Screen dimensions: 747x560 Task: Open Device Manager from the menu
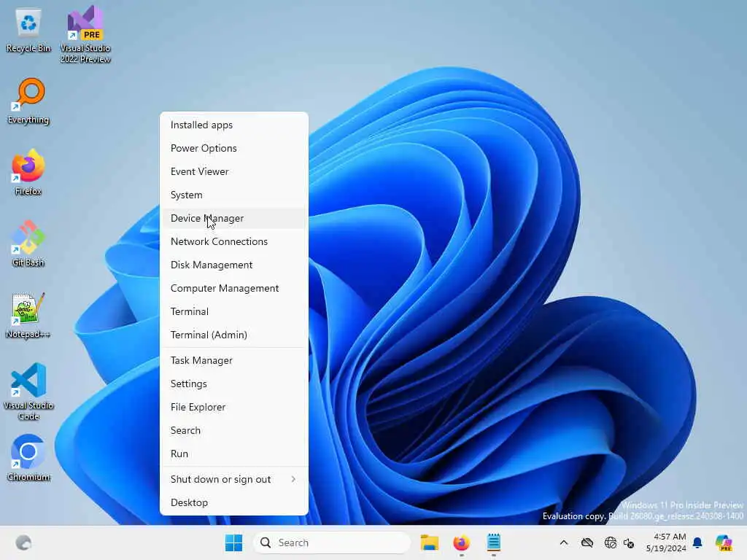click(x=234, y=218)
